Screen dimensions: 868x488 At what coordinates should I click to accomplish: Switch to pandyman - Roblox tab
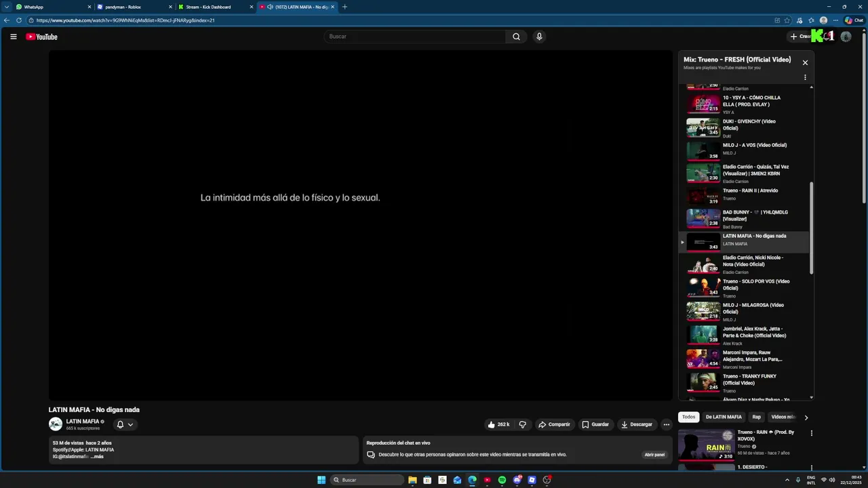(134, 7)
